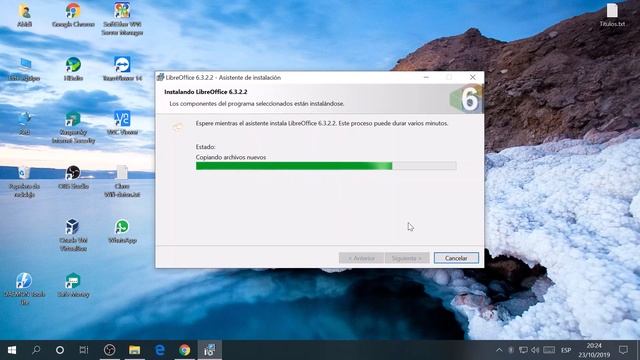Switch to Chrome in taskbar
Image resolution: width=640 pixels, height=360 pixels.
pyautogui.click(x=184, y=350)
